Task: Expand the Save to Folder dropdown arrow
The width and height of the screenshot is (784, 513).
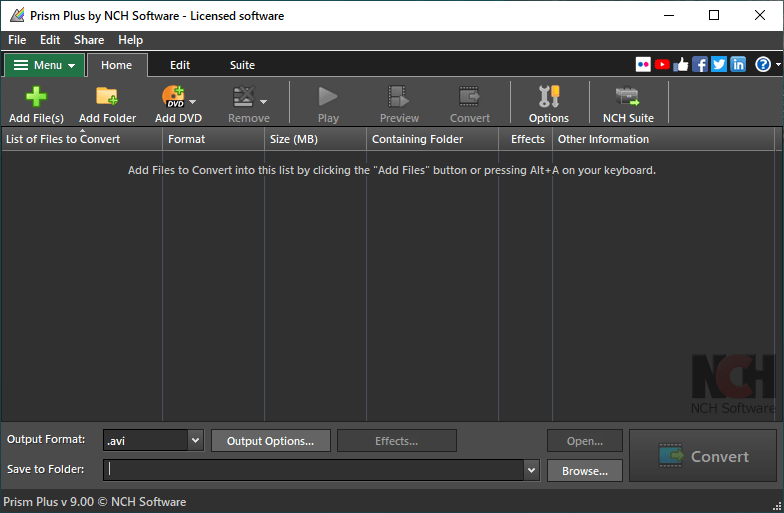Action: click(x=531, y=470)
